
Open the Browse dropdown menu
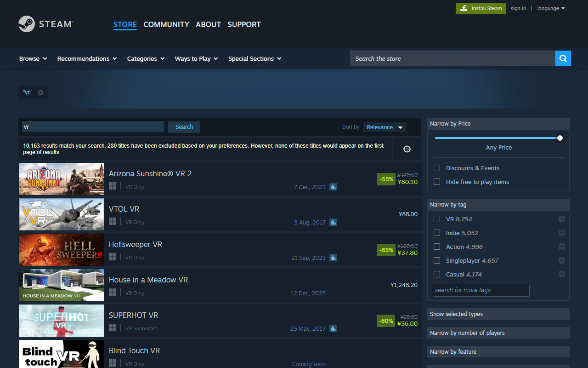pos(33,58)
